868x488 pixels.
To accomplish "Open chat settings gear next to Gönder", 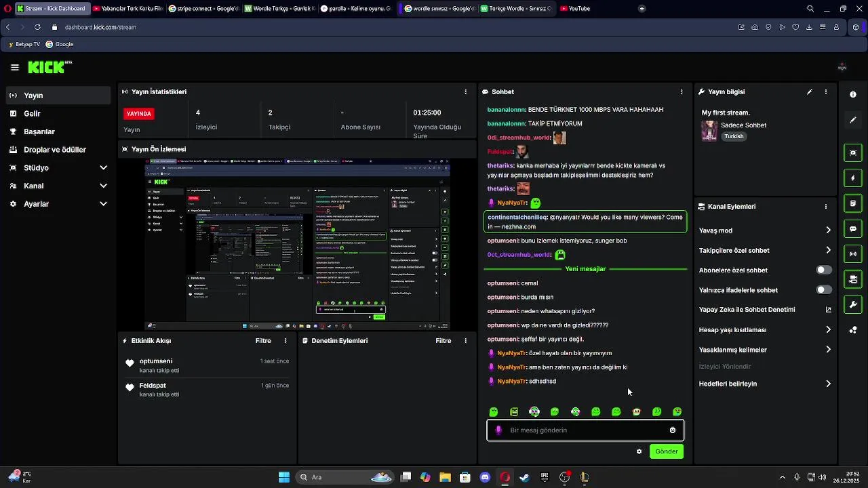I will (639, 451).
